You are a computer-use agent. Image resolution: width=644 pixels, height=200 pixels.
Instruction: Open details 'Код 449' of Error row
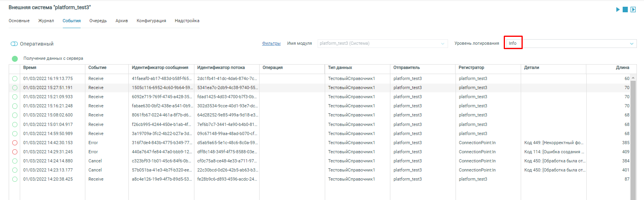[553, 143]
